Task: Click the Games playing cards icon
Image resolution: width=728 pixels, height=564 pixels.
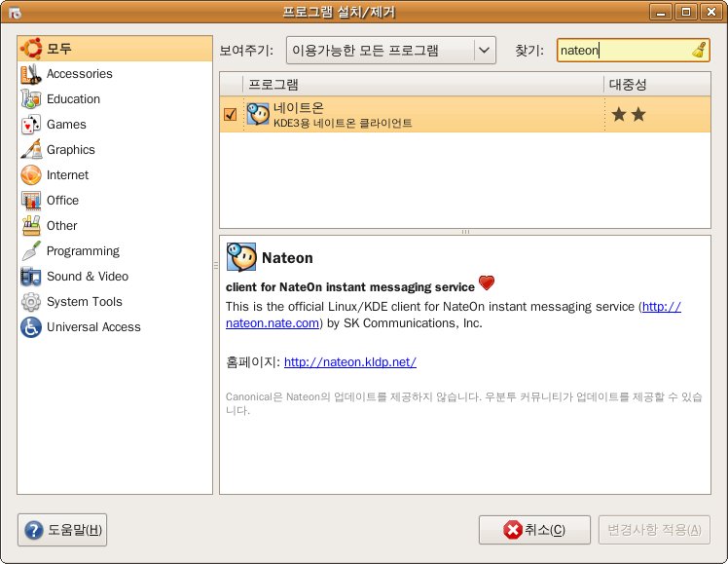Action: click(31, 125)
